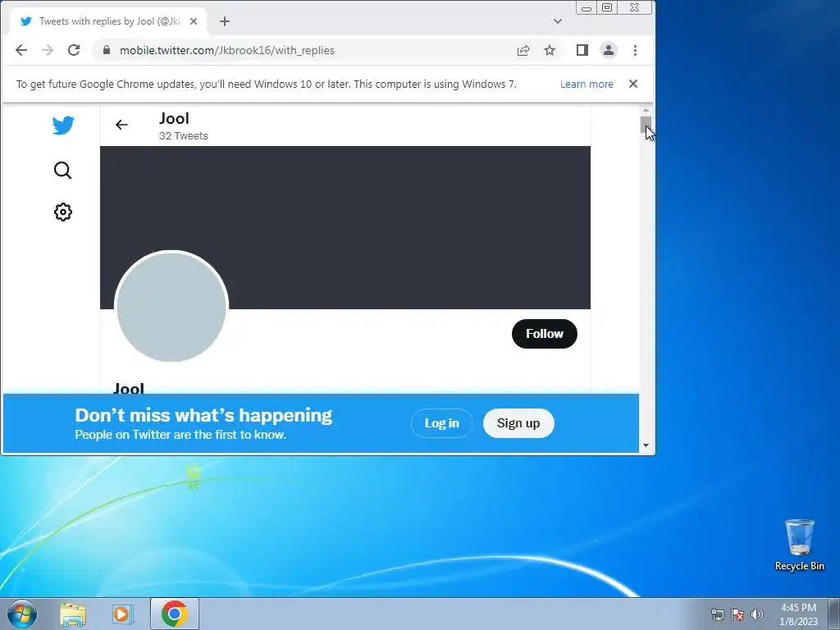
Task: Reload the page with refresh icon
Action: (74, 50)
